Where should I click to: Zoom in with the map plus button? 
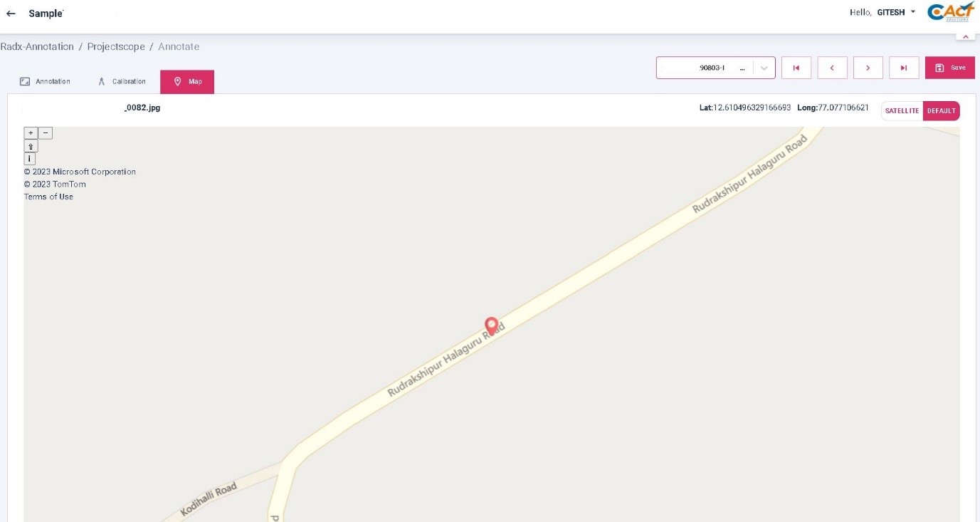point(31,133)
